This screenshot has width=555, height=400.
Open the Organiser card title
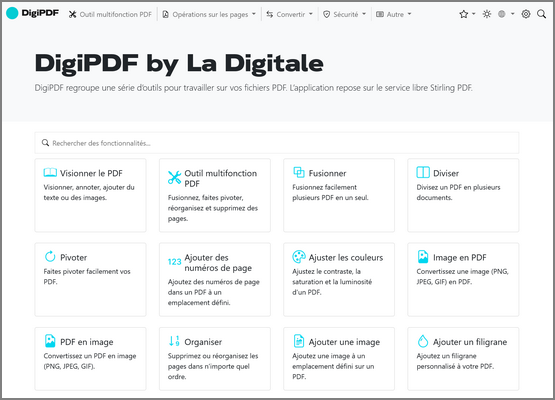(203, 342)
